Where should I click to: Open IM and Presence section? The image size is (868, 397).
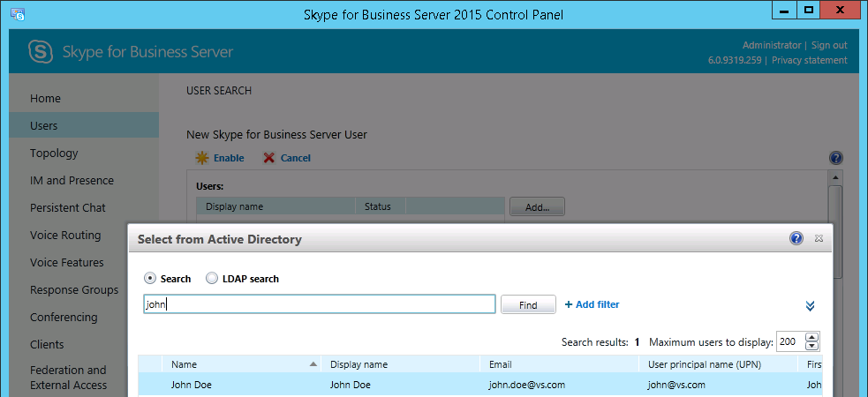coord(72,180)
